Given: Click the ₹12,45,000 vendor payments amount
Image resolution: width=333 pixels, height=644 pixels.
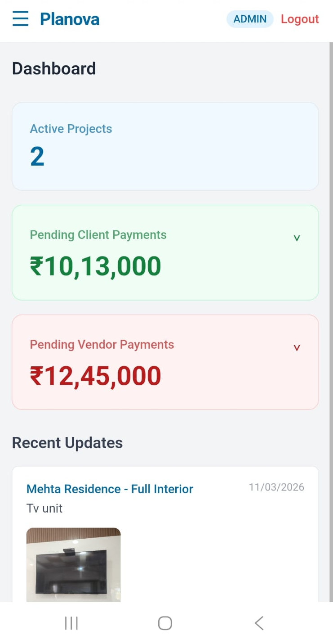Looking at the screenshot, I should coord(95,376).
